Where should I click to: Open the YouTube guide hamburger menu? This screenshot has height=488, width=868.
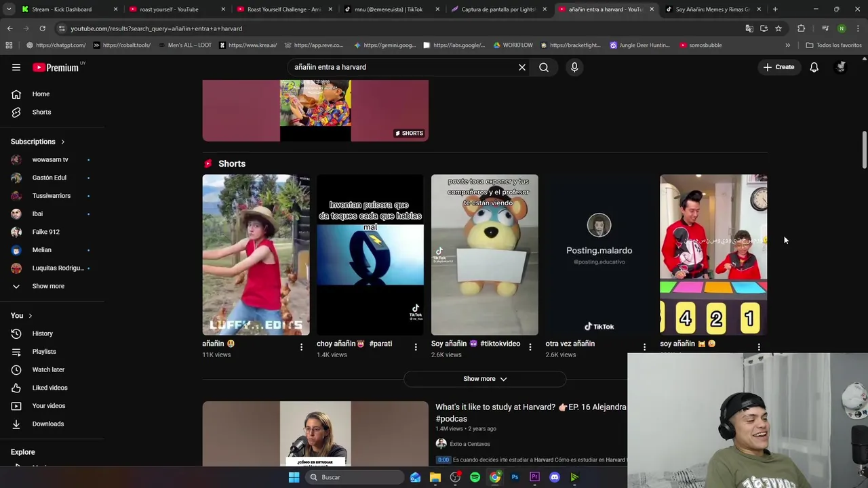click(16, 67)
